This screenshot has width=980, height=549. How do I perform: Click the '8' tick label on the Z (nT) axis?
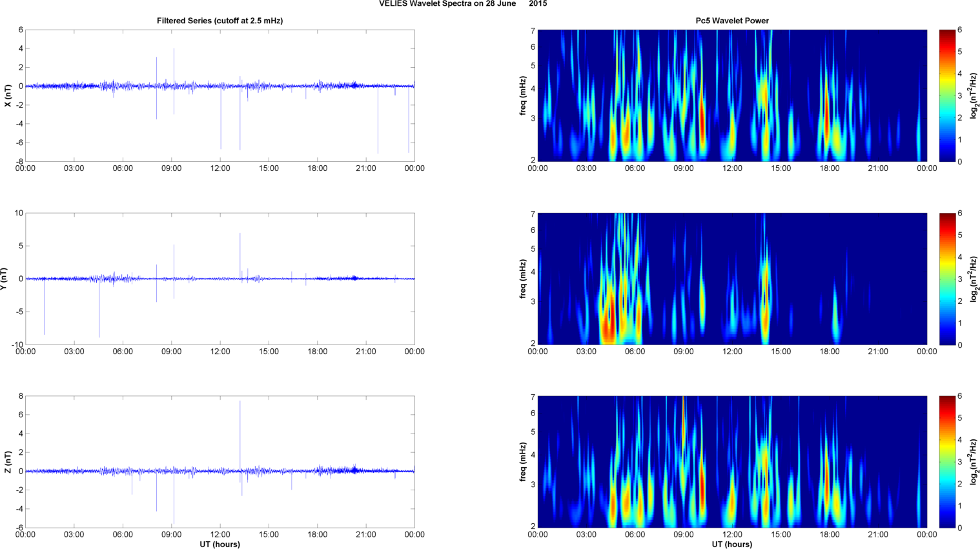pos(21,396)
